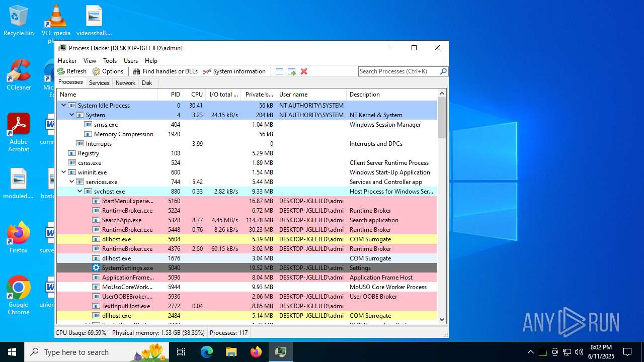Image resolution: width=644 pixels, height=362 pixels.
Task: Select the MoUsoCoreWorker process row
Action: [247, 287]
